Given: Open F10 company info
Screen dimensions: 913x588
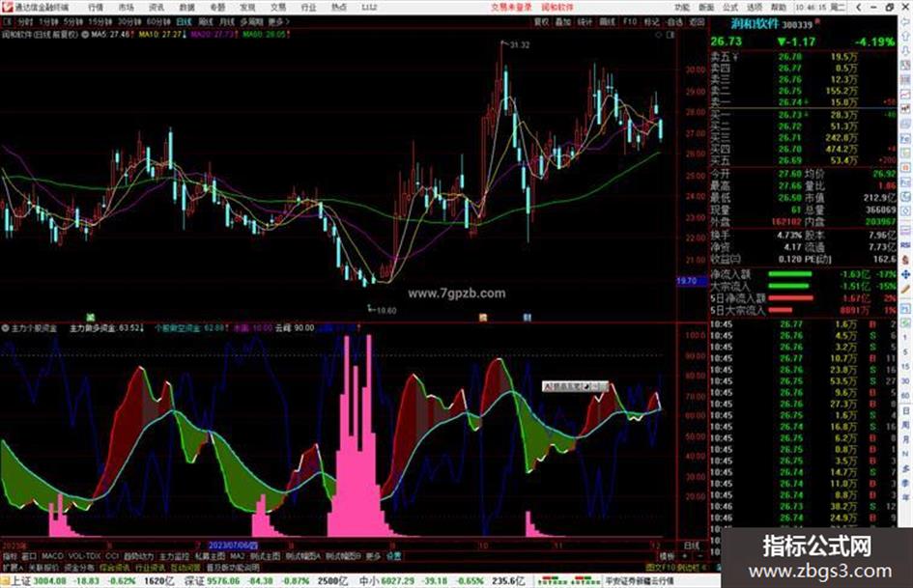Looking at the screenshot, I should [x=629, y=21].
